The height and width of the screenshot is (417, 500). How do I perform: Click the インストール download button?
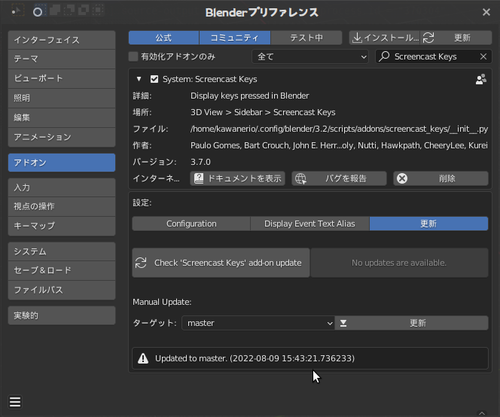tap(385, 38)
